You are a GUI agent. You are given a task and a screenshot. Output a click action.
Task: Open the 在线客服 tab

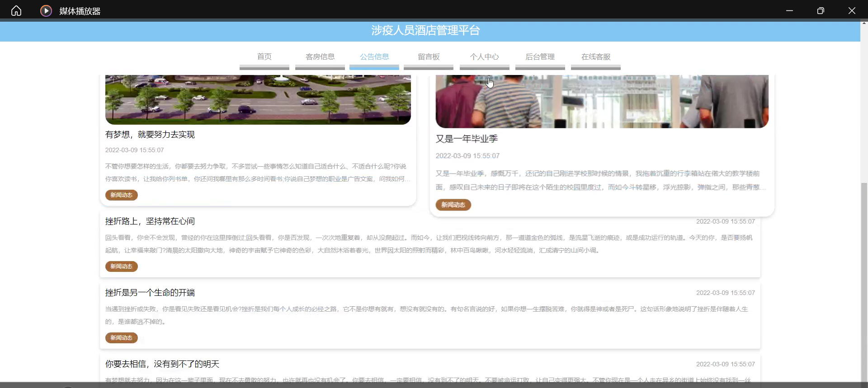click(x=596, y=57)
